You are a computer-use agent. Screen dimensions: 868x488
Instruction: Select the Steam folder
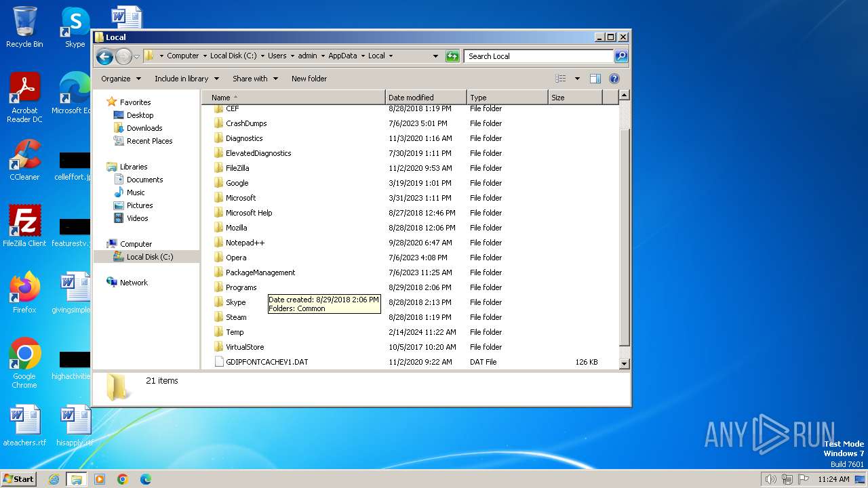point(236,317)
